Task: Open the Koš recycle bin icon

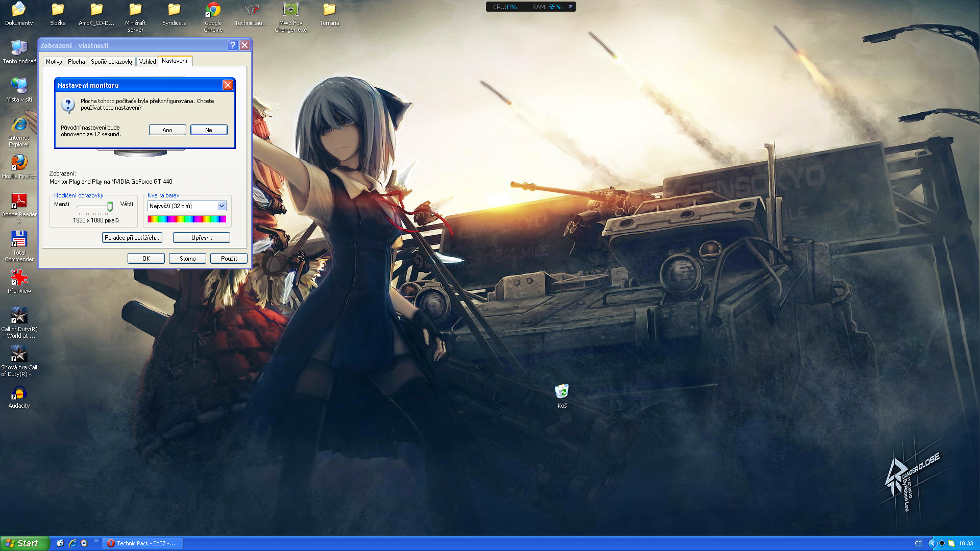Action: coord(561,392)
